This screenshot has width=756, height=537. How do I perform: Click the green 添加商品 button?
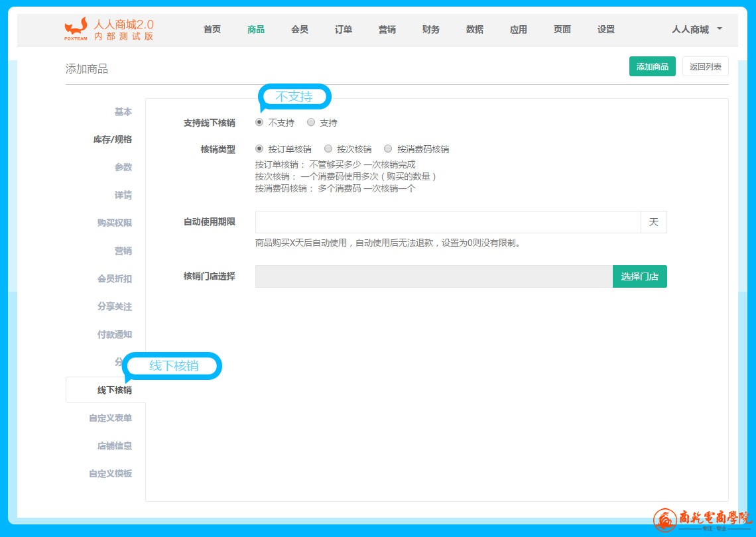[x=652, y=66]
